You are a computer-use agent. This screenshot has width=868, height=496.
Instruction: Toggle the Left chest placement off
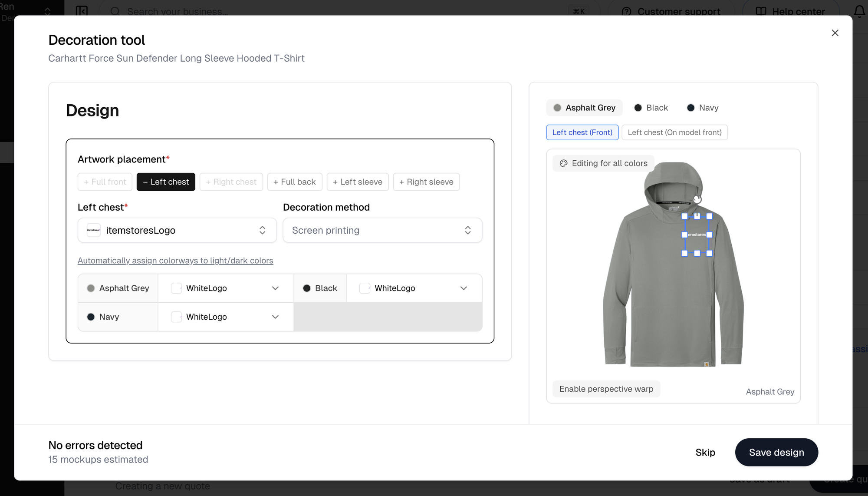tap(166, 182)
